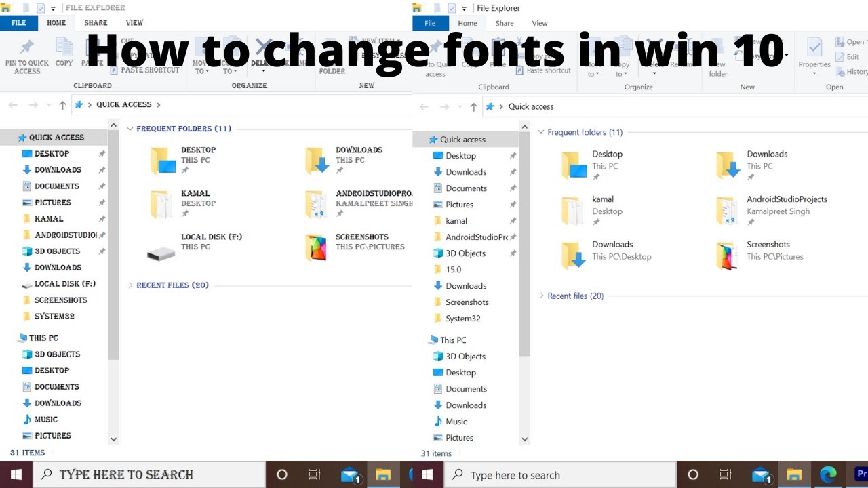
Task: Switch to SHARE tab in left File Explorer
Action: [96, 23]
